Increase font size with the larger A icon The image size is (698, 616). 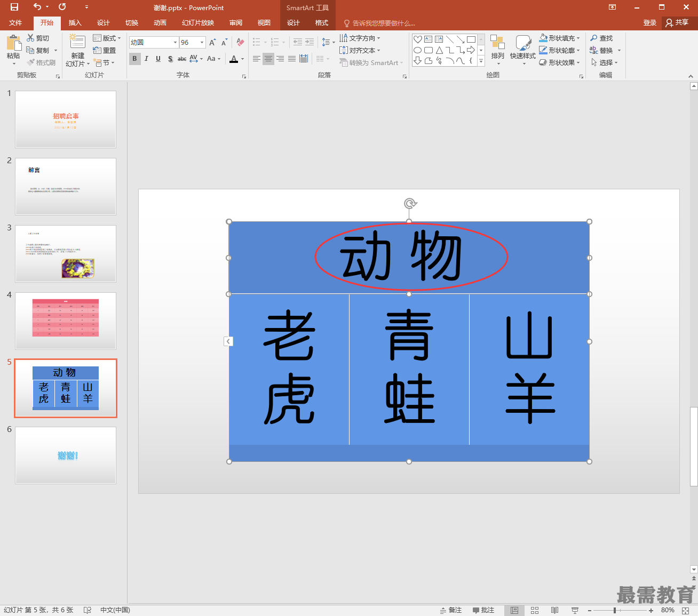[x=212, y=42]
